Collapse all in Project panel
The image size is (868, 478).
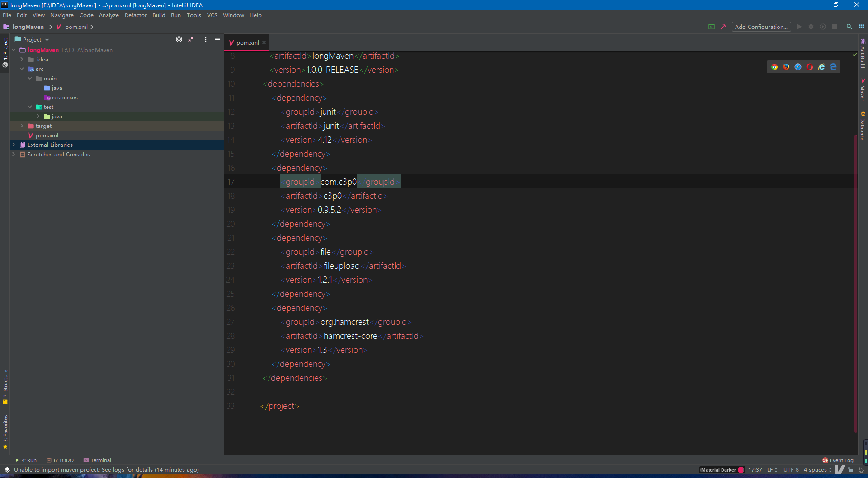click(x=191, y=40)
